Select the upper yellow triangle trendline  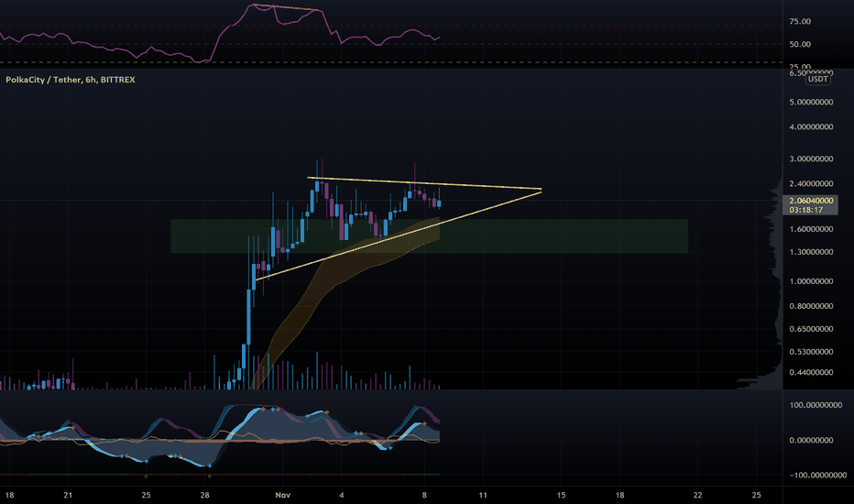[425, 183]
